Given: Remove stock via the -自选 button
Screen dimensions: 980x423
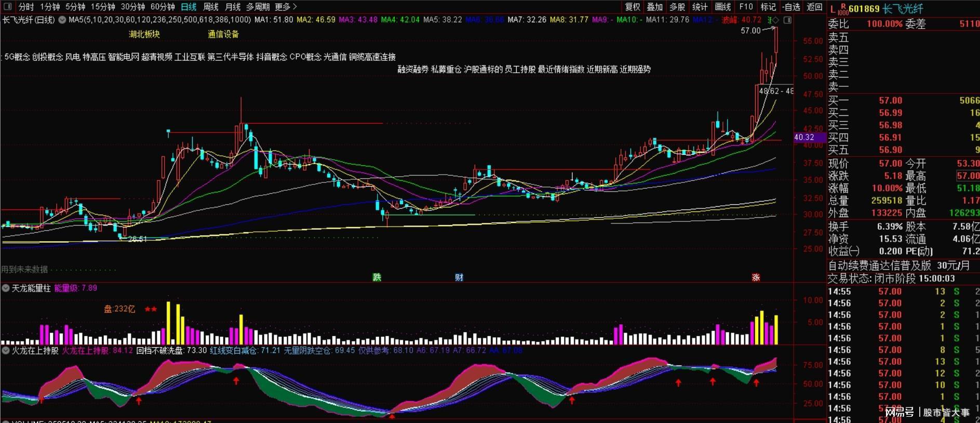Looking at the screenshot, I should click(x=791, y=7).
